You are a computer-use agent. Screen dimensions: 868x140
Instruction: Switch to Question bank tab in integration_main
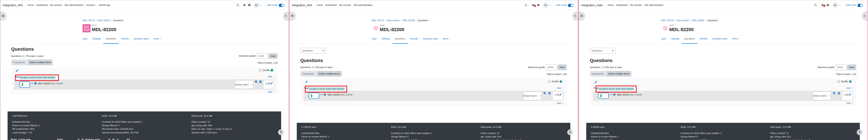[720, 39]
